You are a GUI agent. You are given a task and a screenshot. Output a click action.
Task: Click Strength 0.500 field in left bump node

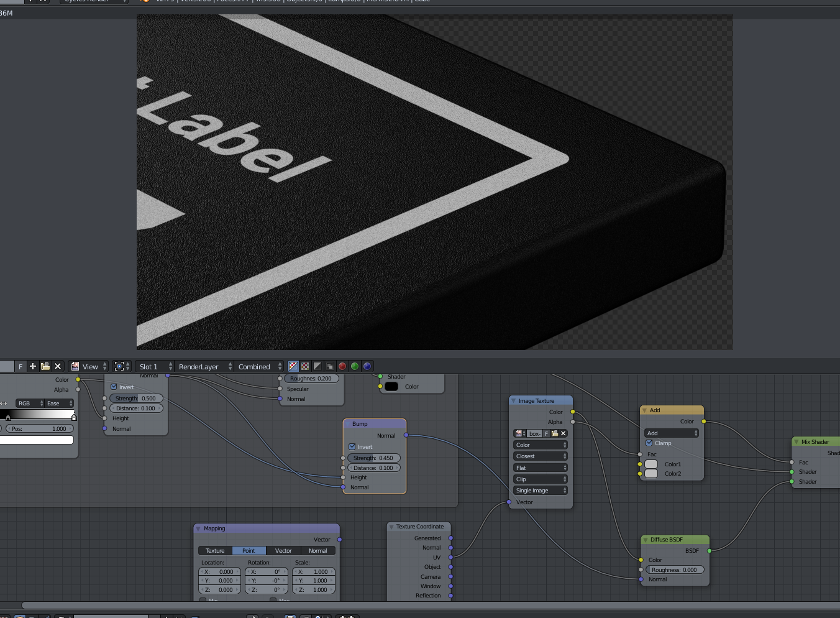[136, 398]
